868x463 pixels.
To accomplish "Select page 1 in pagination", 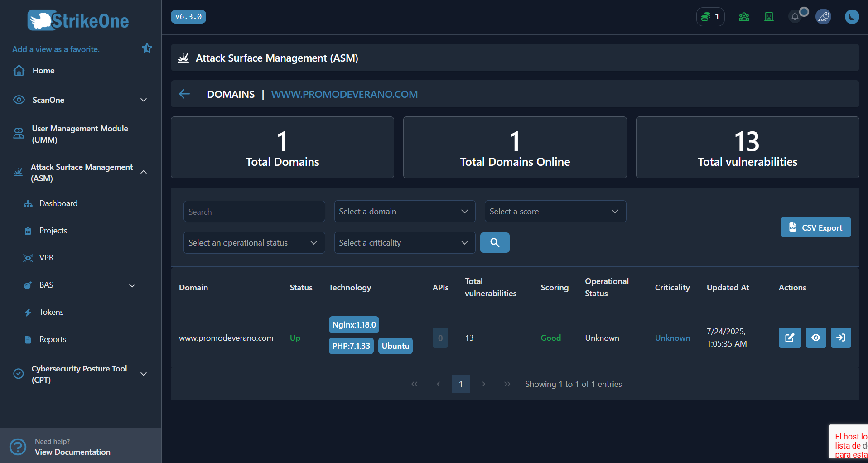I will click(x=461, y=384).
